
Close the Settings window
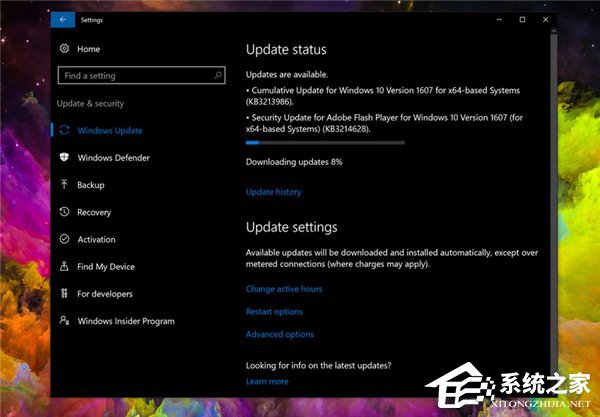pos(546,20)
